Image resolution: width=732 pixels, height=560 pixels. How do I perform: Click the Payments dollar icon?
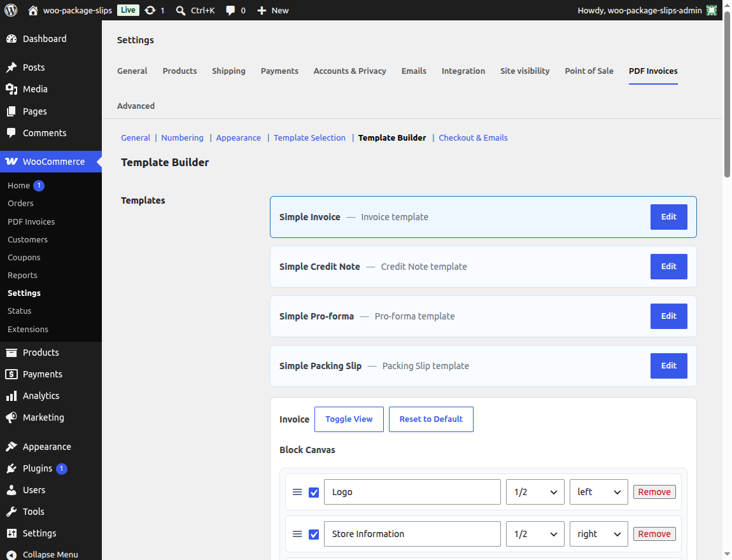11,374
